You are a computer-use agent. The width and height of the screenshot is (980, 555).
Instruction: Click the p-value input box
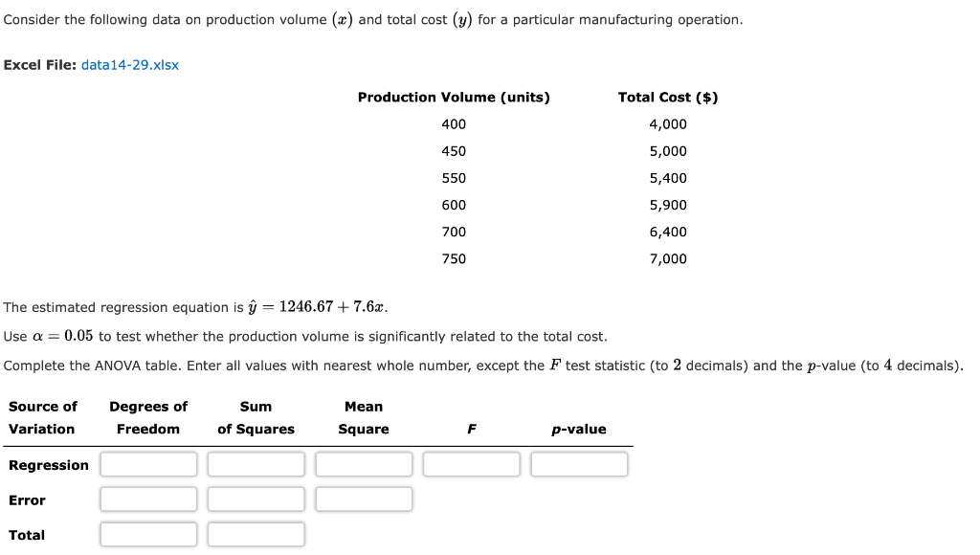pyautogui.click(x=579, y=464)
